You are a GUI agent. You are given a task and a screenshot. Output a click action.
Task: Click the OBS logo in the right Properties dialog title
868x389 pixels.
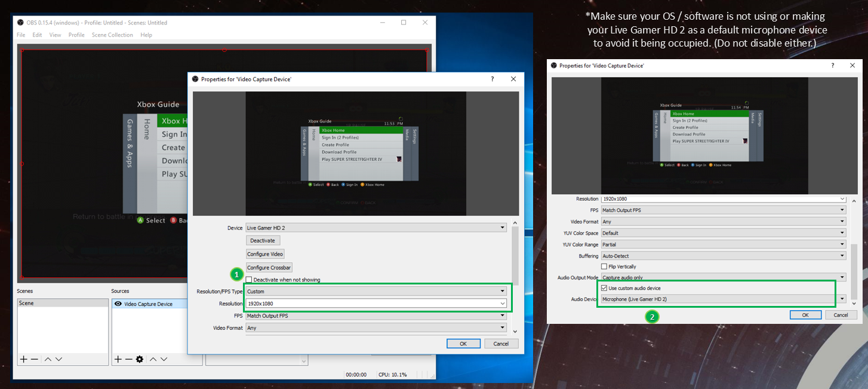554,65
